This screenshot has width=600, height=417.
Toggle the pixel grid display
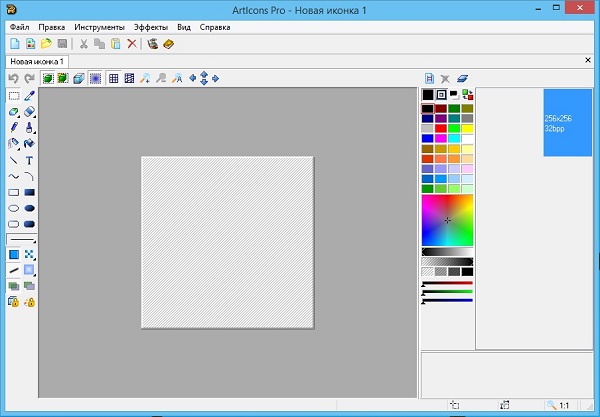pyautogui.click(x=113, y=78)
